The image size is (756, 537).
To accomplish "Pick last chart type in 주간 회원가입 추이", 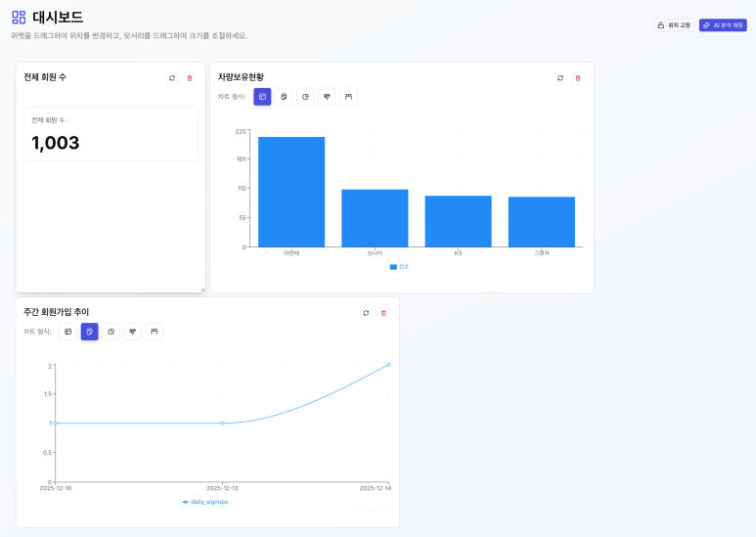I will [155, 332].
